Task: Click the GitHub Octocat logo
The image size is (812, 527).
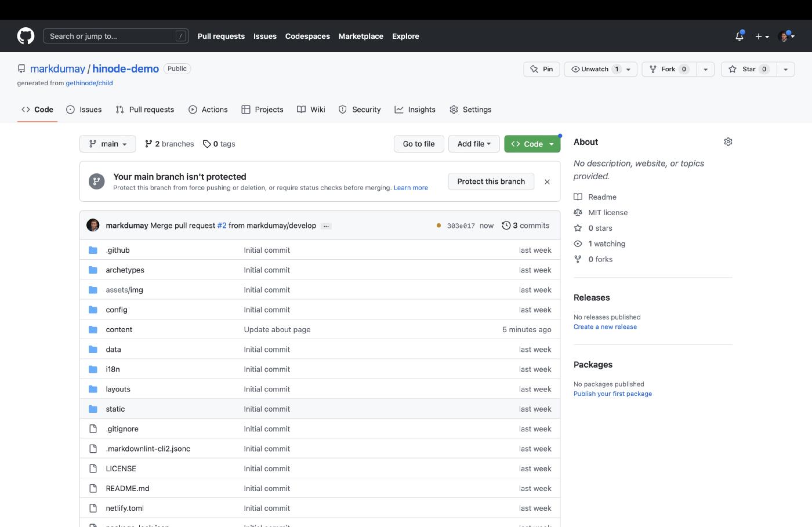Action: [26, 36]
